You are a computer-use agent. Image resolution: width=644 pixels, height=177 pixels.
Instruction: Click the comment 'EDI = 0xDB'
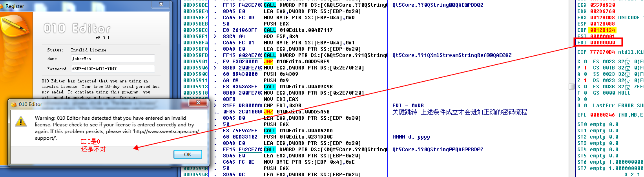click(408, 106)
